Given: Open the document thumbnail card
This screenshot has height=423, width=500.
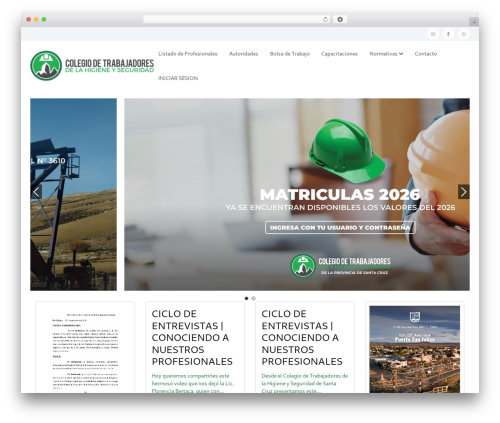Looking at the screenshot, I should tap(85, 348).
